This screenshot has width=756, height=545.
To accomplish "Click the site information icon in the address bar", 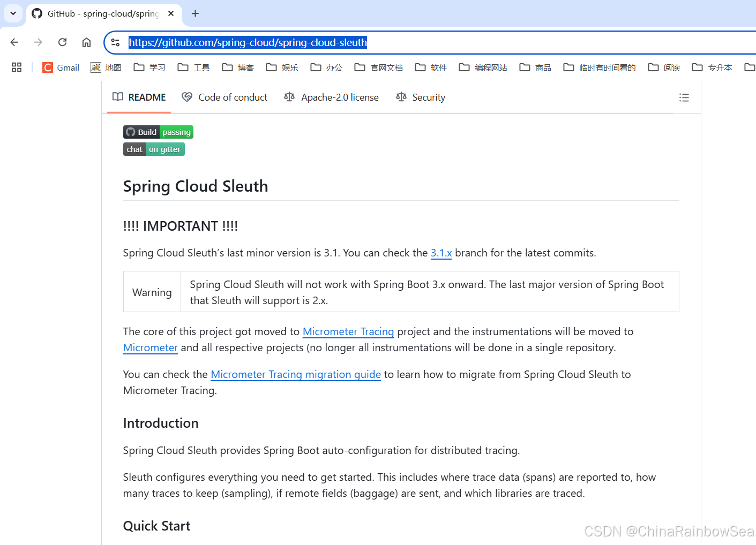I will coord(115,42).
